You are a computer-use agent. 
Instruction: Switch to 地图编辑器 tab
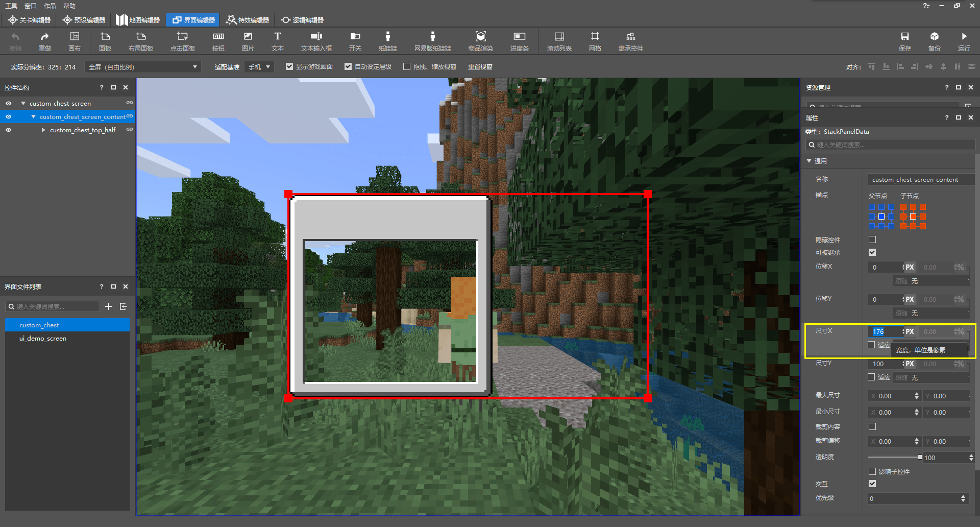(138, 20)
